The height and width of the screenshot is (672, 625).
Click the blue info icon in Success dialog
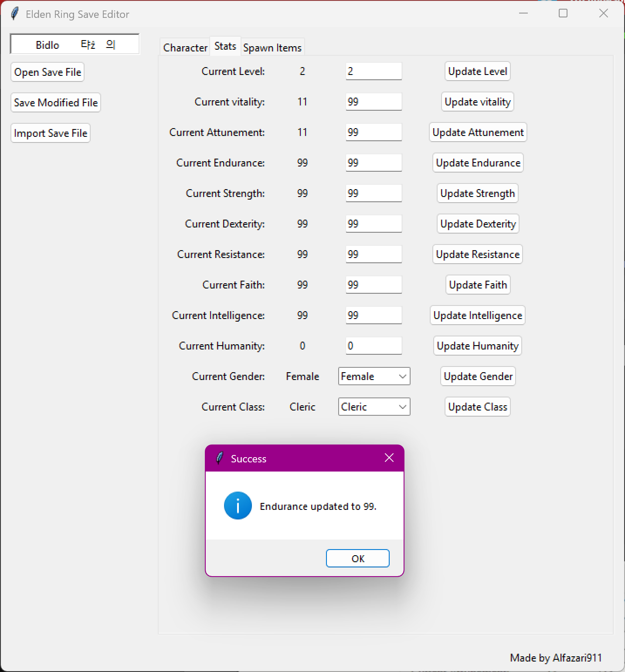click(x=238, y=506)
